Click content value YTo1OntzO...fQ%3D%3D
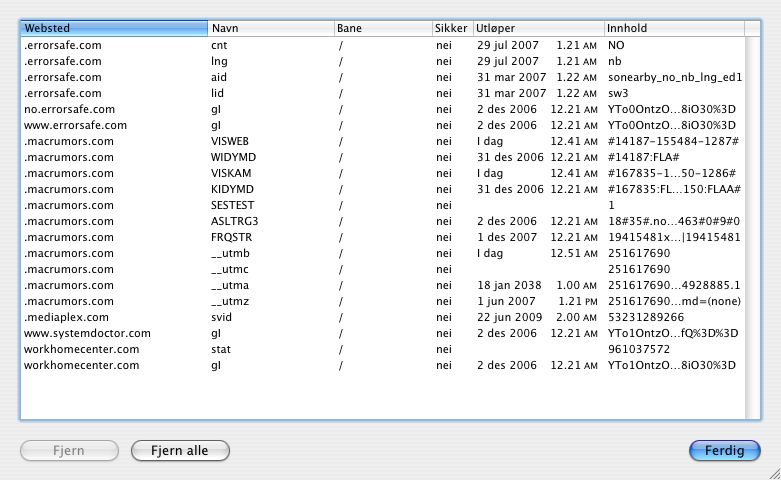The height and width of the screenshot is (480, 781). click(x=673, y=333)
